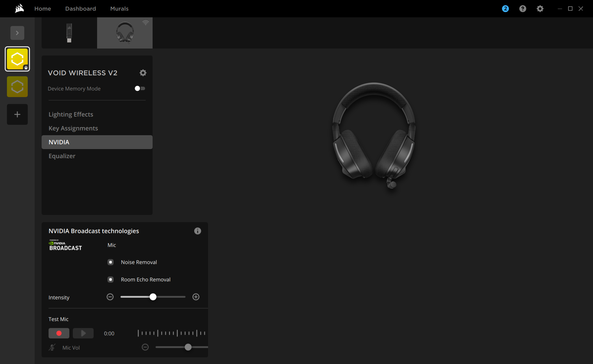
Task: Show NVIDIA Broadcast info icon
Action: tap(198, 231)
